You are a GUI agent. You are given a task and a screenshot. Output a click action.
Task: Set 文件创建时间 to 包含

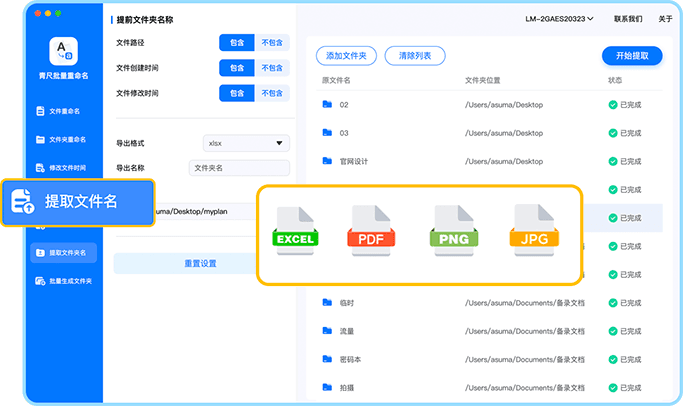pos(236,68)
